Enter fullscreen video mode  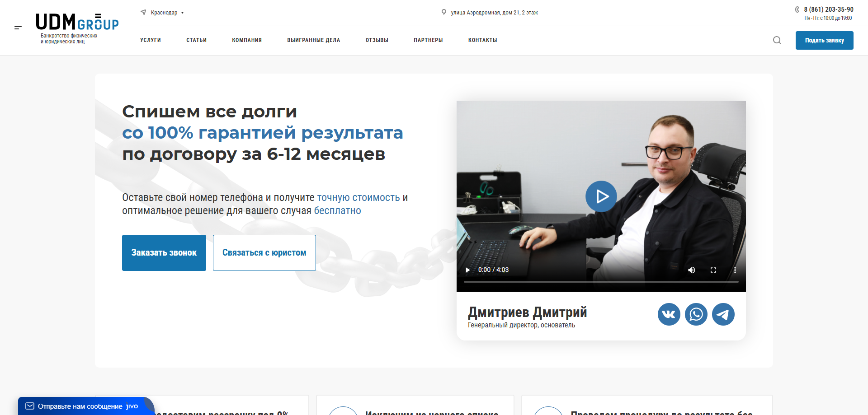713,270
